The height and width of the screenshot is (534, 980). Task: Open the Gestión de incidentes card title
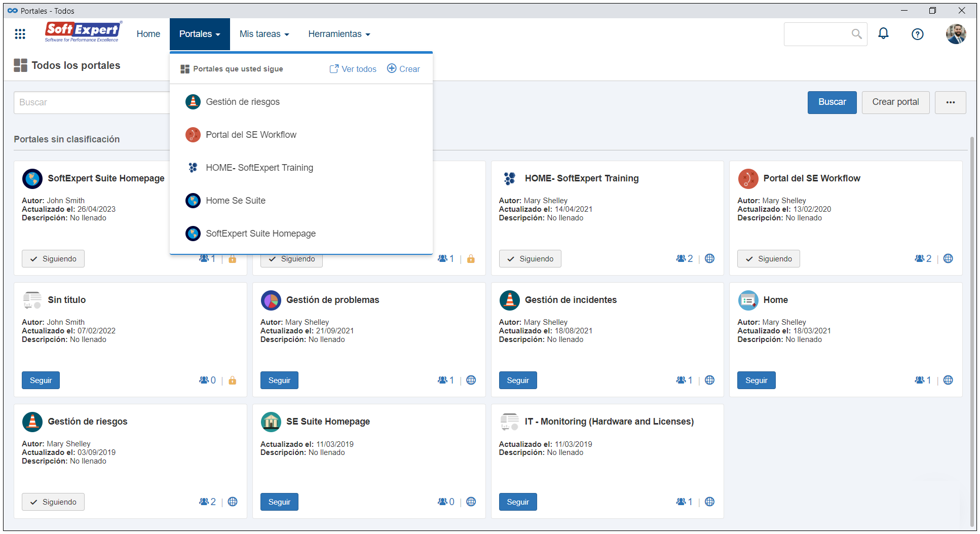click(571, 300)
